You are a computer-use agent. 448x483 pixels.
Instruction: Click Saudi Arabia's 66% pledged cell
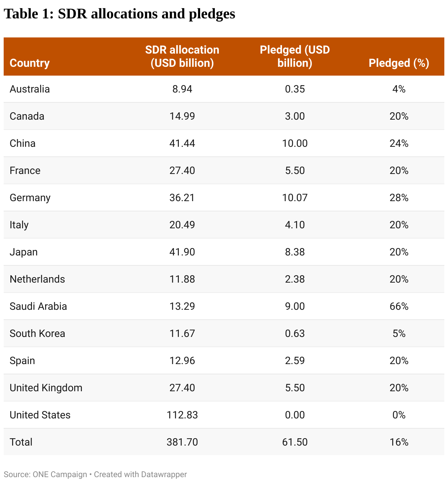[x=399, y=306]
